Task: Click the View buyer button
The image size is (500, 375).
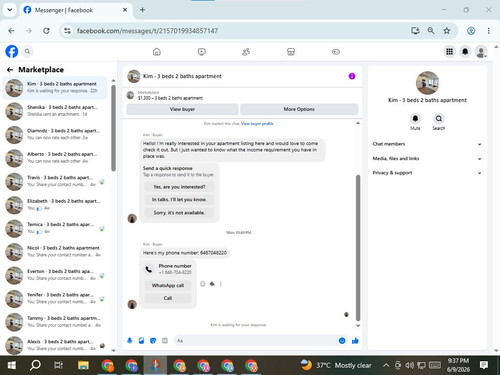Action: point(182,109)
